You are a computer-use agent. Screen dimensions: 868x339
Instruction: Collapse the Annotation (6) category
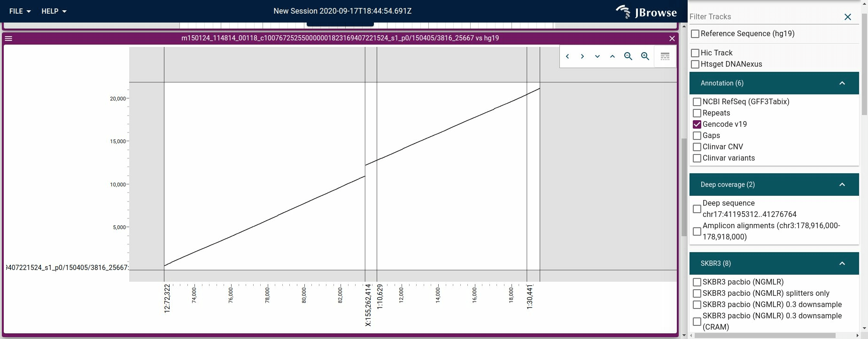click(774, 83)
